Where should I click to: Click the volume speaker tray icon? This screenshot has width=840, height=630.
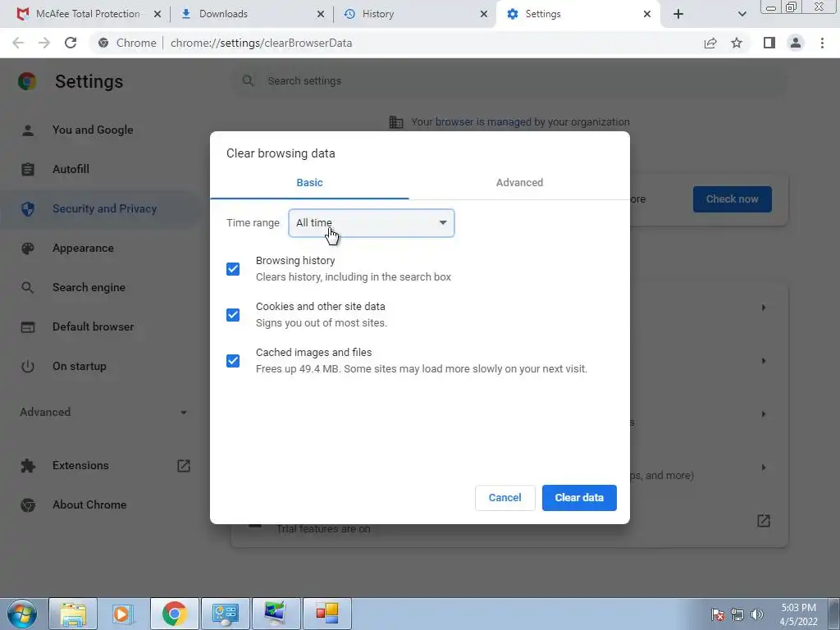click(757, 614)
